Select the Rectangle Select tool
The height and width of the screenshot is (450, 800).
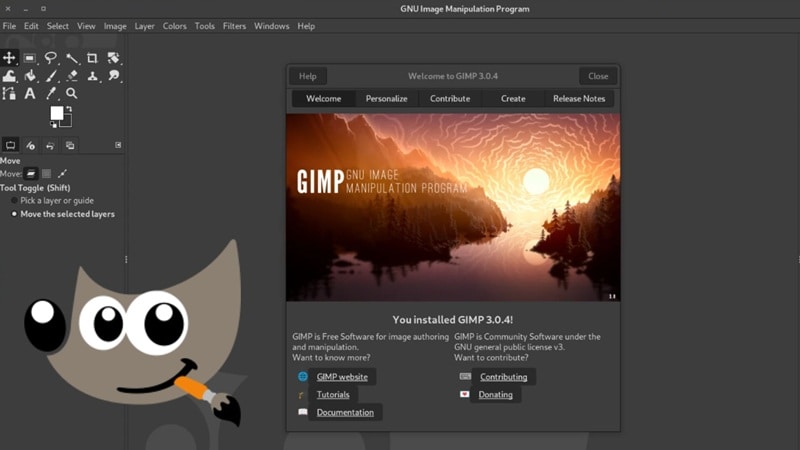click(x=30, y=58)
